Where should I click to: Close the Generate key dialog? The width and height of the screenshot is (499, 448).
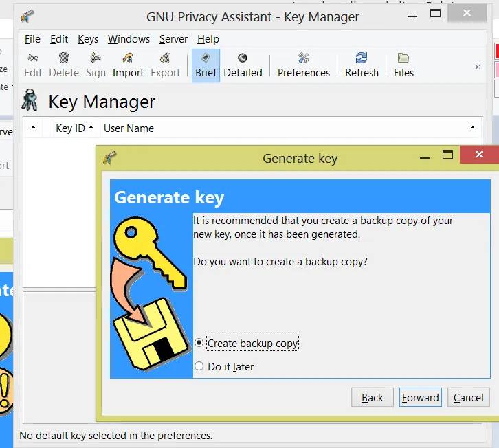coord(479,155)
